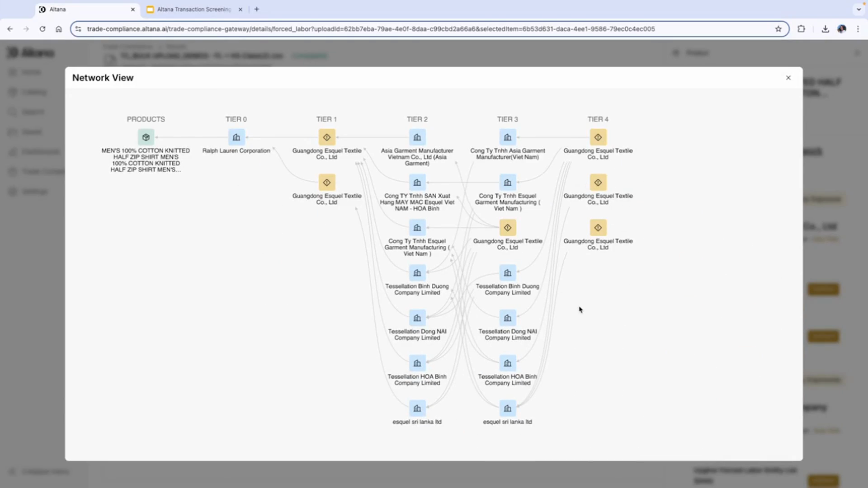The image size is (868, 488).
Task: Reload the page
Action: (x=42, y=29)
